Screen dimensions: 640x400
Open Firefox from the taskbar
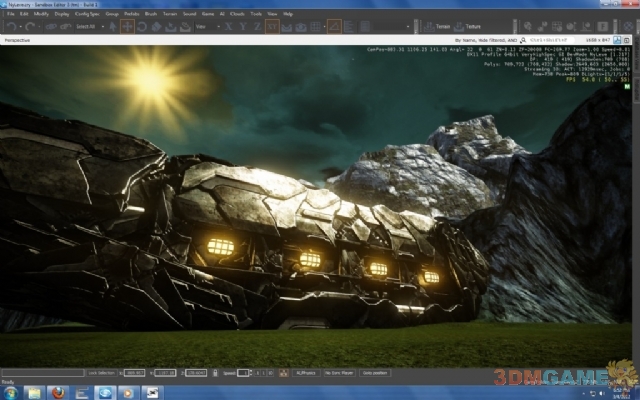coord(58,393)
